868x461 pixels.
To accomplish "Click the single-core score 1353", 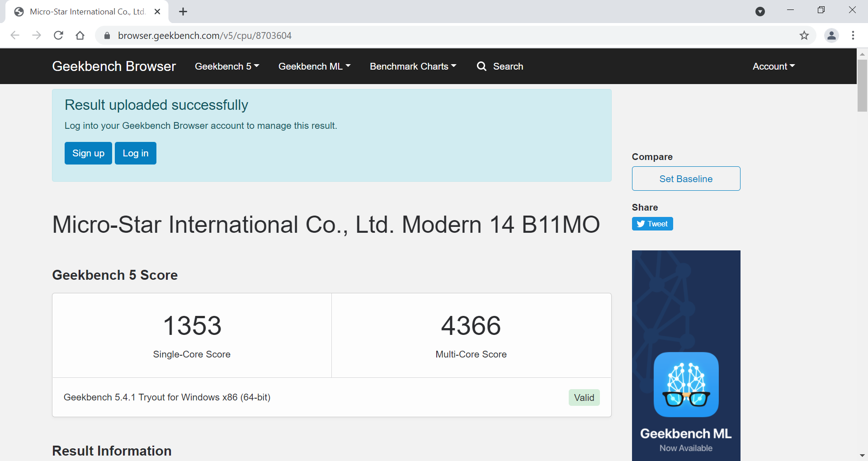I will click(192, 326).
